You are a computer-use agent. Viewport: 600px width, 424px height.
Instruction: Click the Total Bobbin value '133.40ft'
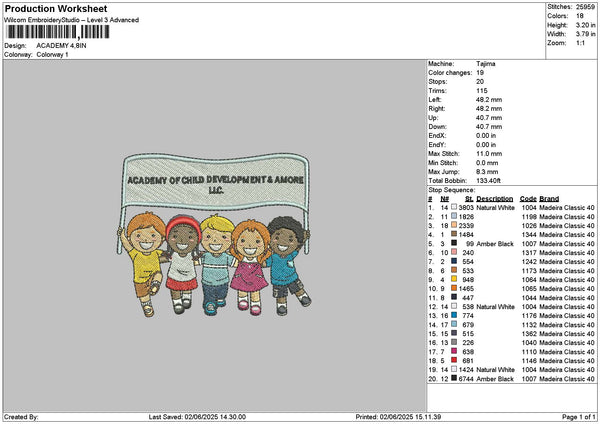(x=488, y=181)
